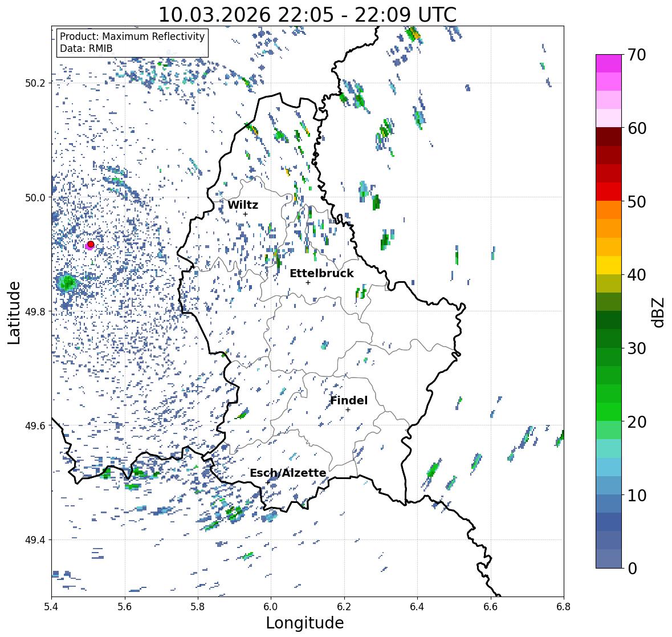Viewport: 672px width, 637px height.
Task: Click the 30 dBZ colorbar tick
Action: point(636,348)
